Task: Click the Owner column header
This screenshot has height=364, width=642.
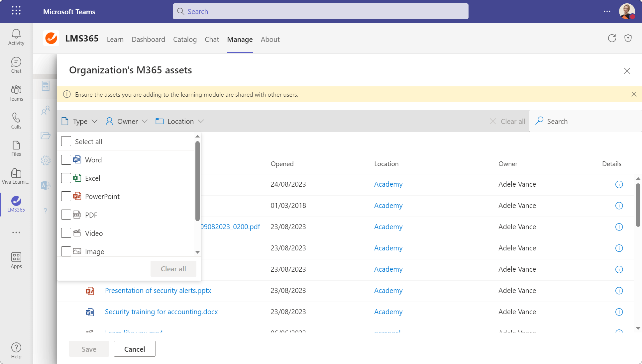Action: (x=508, y=164)
